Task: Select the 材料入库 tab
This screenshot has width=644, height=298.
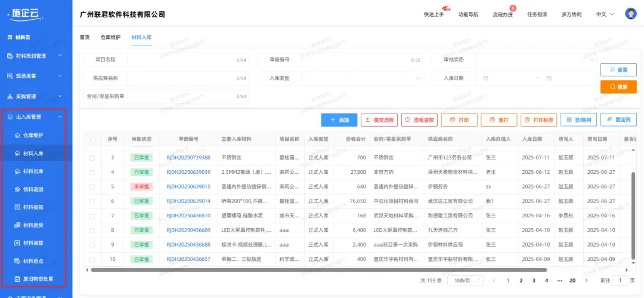Action: (x=142, y=37)
